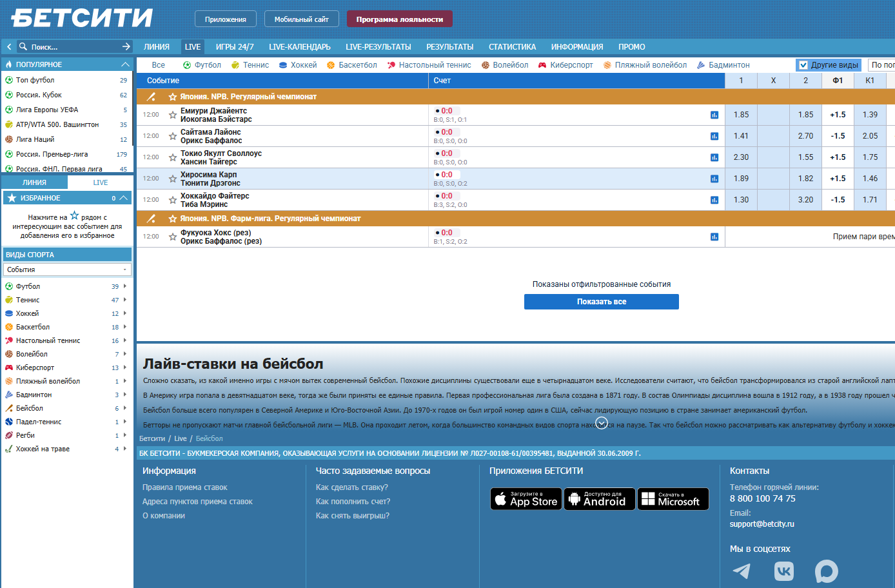Download from App Store badge
This screenshot has height=588, width=895.
526,499
